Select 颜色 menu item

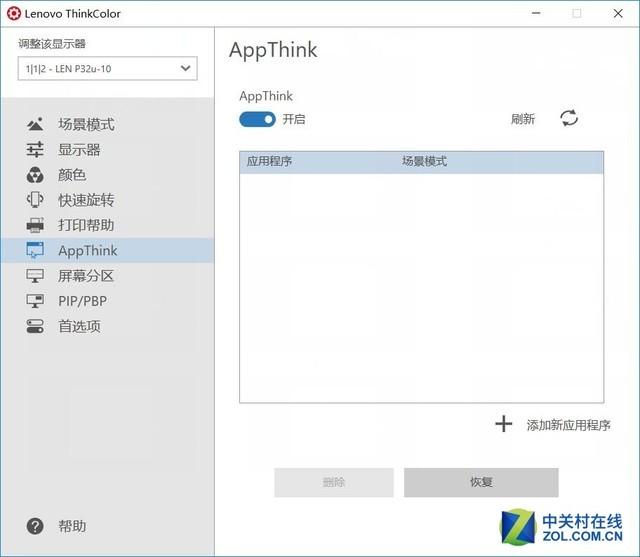click(x=72, y=175)
